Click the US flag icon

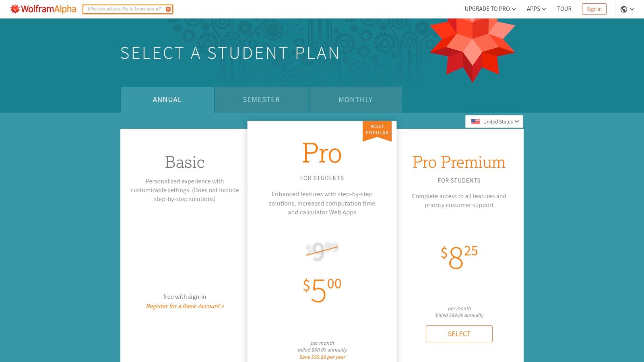point(476,121)
